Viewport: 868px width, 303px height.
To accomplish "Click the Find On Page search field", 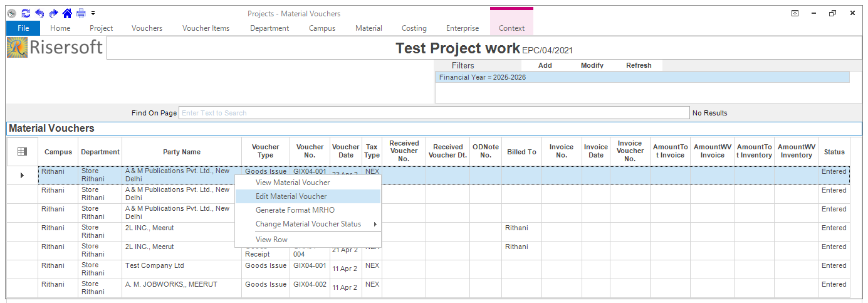I will (434, 113).
